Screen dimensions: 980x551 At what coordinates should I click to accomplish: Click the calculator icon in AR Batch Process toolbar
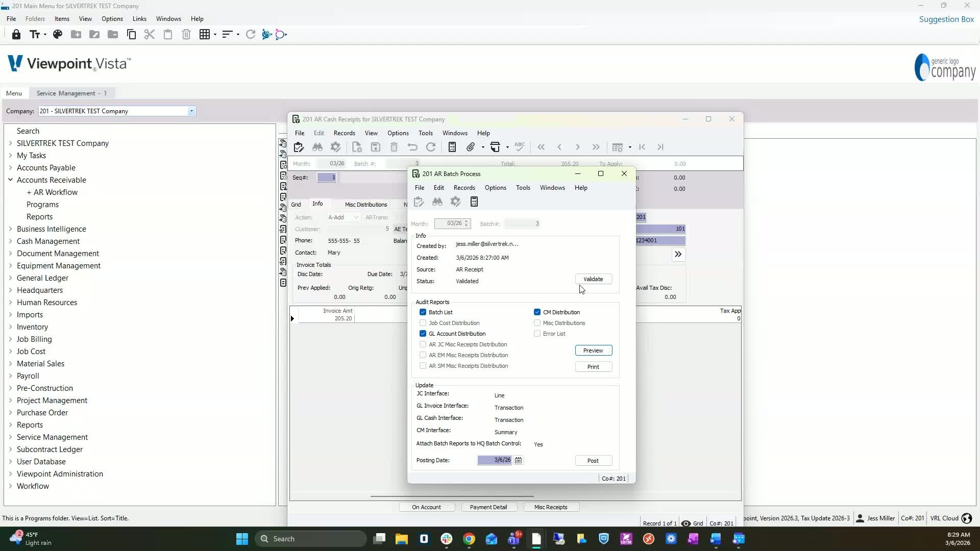[x=474, y=202]
